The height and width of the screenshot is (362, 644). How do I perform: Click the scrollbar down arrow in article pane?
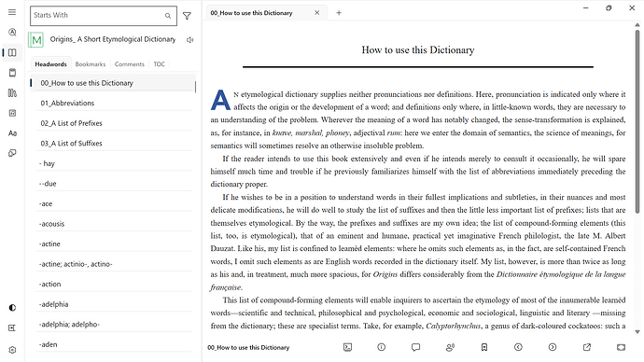pyautogui.click(x=637, y=331)
